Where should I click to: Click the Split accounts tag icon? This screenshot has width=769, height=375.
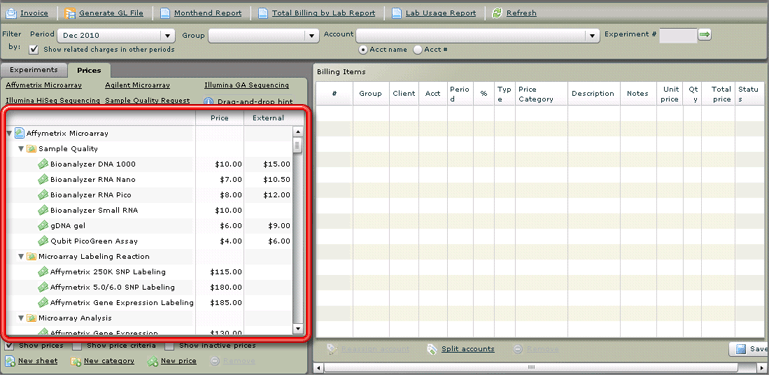(432, 349)
